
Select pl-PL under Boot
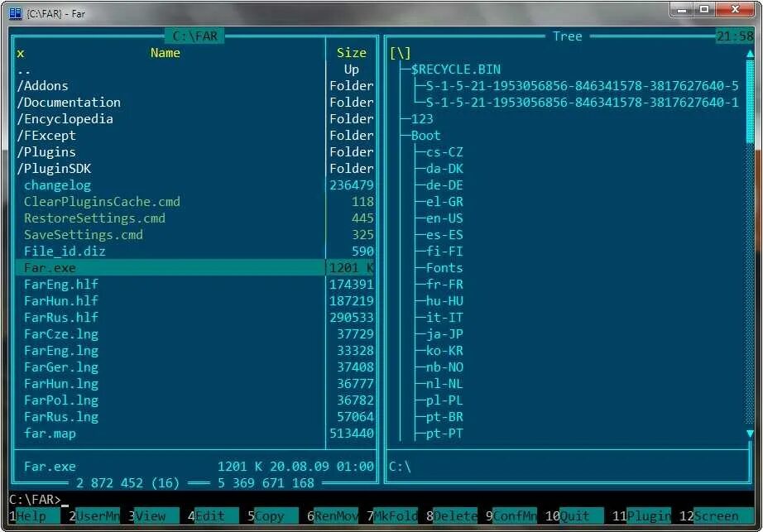[444, 400]
